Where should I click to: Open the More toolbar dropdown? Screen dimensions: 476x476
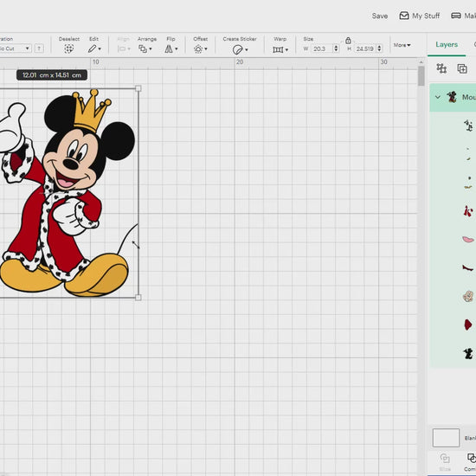point(402,45)
